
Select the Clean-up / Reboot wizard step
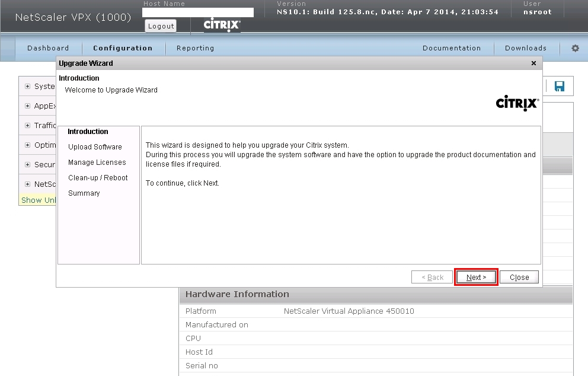[x=98, y=177]
